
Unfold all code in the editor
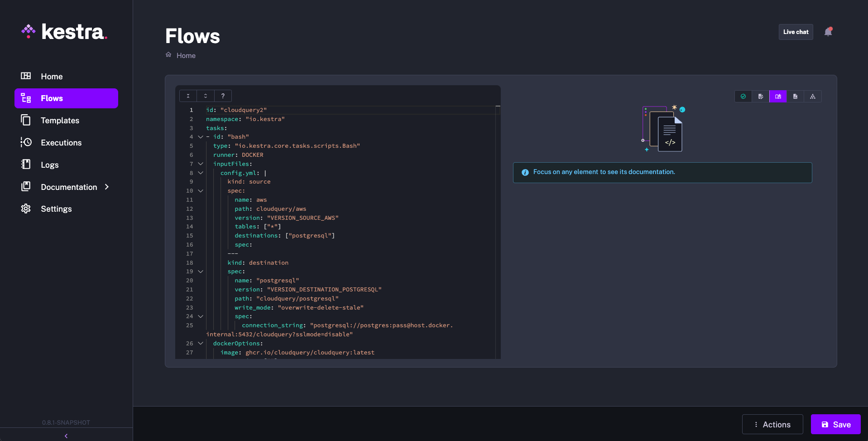click(x=206, y=96)
